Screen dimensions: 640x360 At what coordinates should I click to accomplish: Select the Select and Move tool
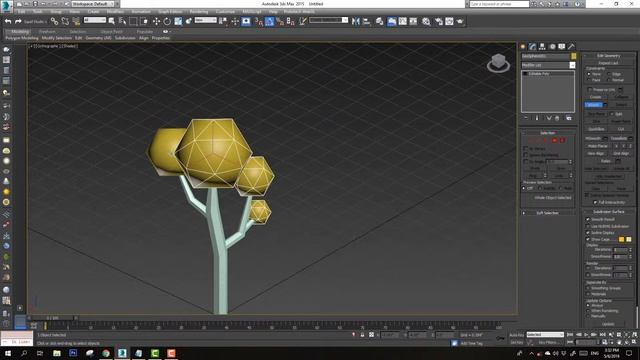[x=156, y=21]
